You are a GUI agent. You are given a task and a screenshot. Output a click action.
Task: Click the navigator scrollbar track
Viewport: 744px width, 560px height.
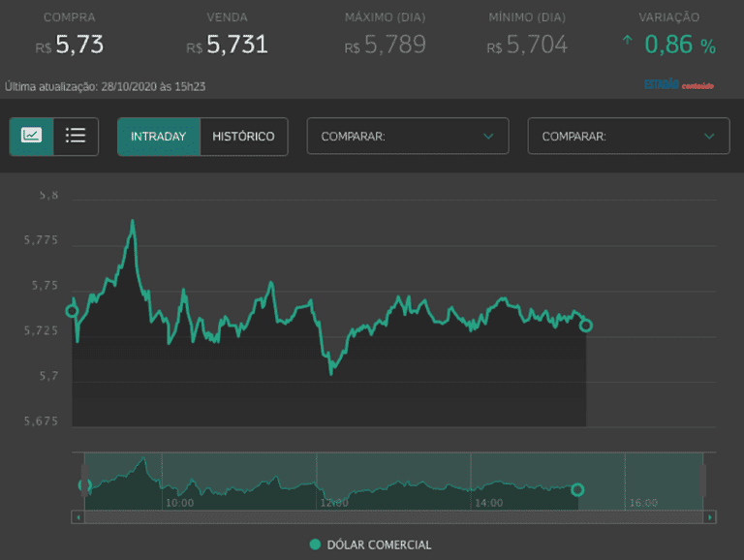click(387, 517)
